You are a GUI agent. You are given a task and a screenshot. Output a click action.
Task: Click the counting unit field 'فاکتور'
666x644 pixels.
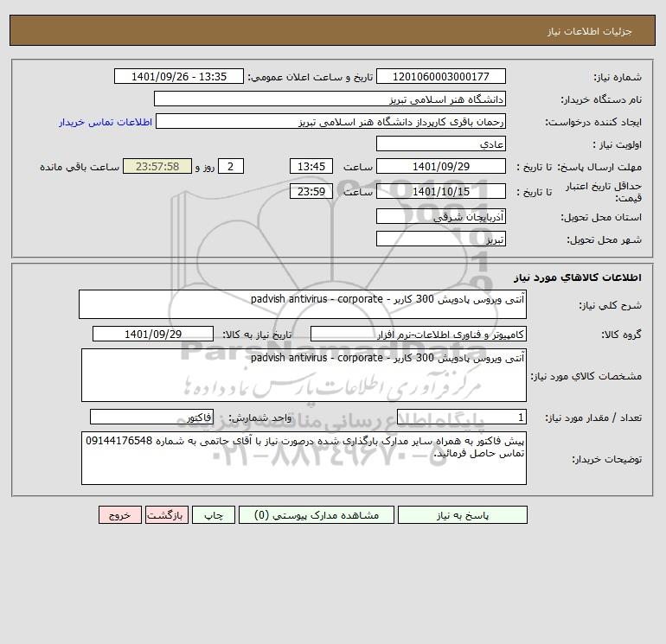pyautogui.click(x=151, y=418)
